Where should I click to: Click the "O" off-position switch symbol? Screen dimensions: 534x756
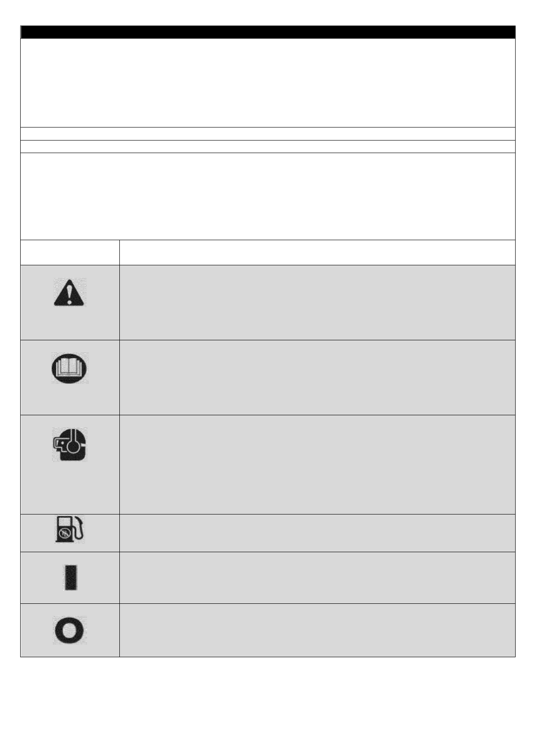70,630
